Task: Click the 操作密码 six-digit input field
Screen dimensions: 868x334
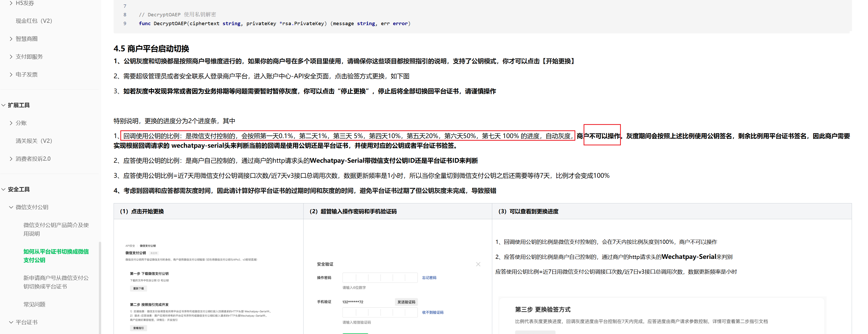Action: coord(380,278)
